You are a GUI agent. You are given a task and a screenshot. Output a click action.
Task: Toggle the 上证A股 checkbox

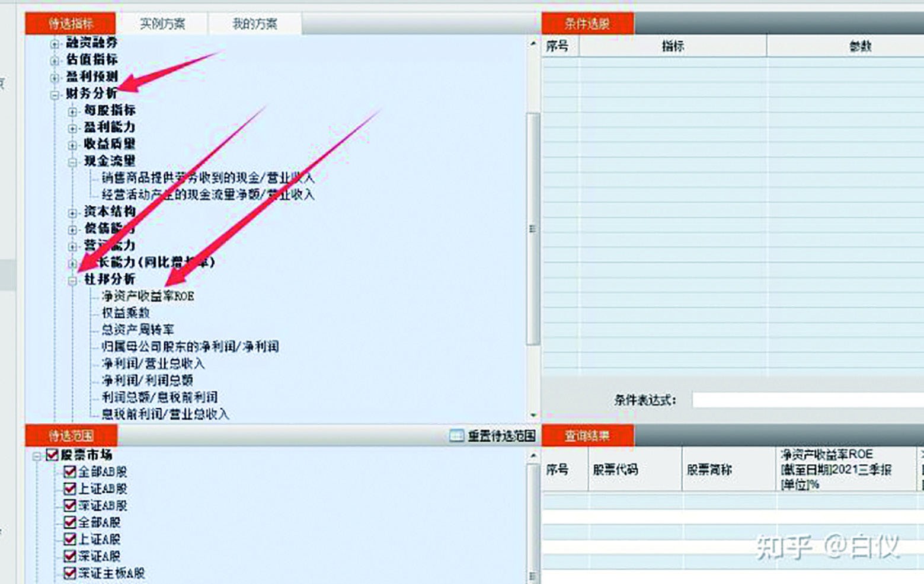tap(70, 539)
